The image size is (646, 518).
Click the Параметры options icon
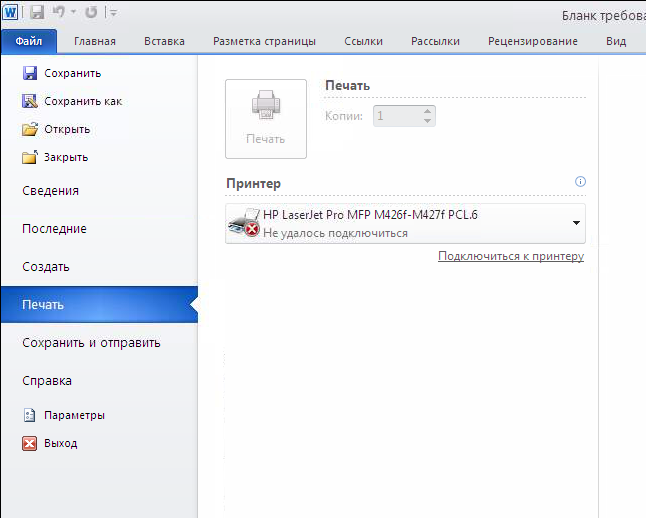tap(29, 415)
